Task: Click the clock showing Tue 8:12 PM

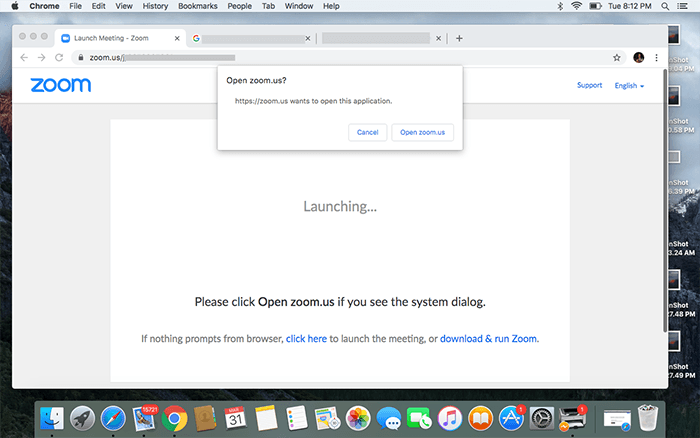Action: click(629, 6)
